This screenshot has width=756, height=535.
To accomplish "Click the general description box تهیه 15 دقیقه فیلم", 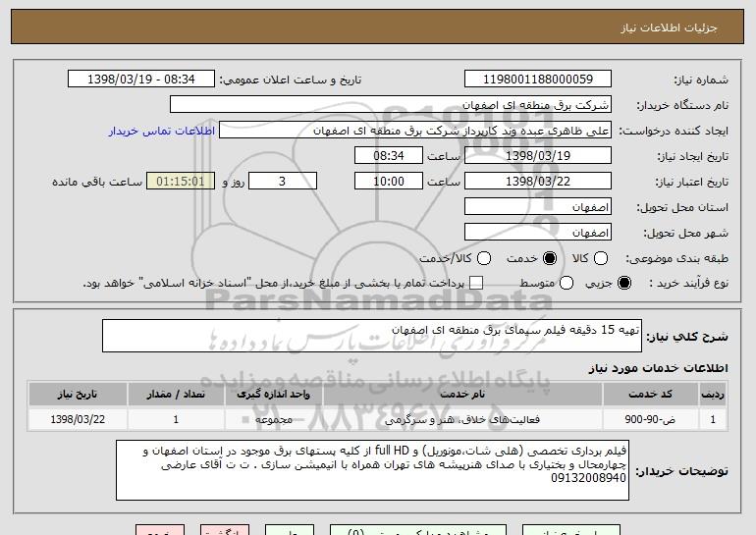I will [x=372, y=336].
